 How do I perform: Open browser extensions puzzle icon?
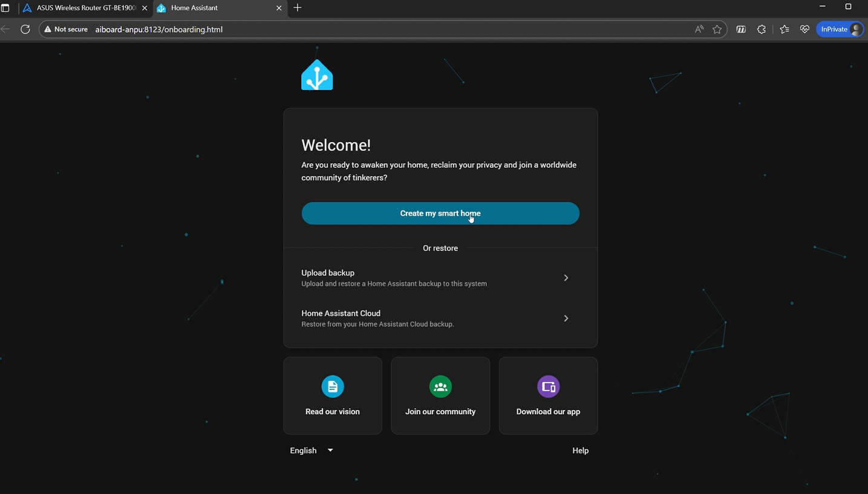[762, 29]
